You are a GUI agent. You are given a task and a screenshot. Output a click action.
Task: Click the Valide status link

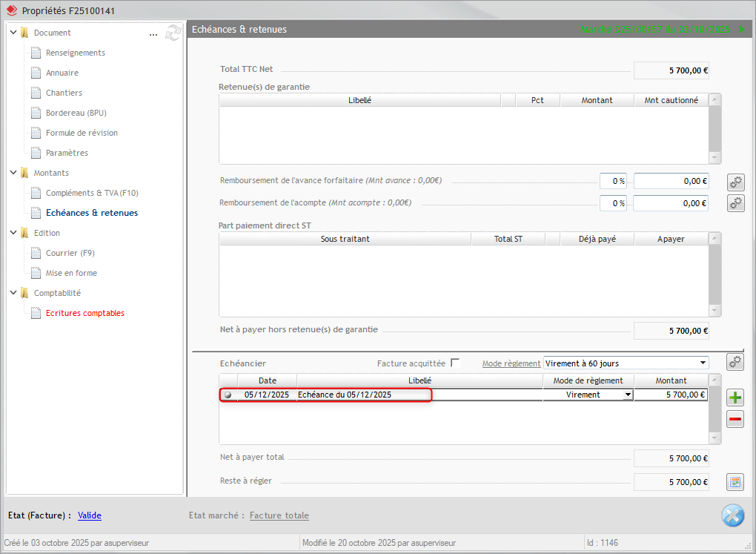(90, 515)
